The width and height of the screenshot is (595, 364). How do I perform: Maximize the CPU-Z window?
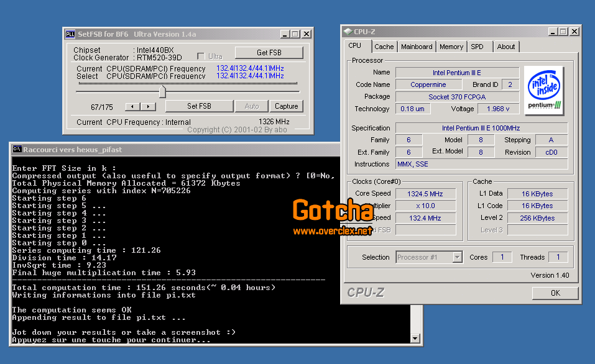coord(563,32)
